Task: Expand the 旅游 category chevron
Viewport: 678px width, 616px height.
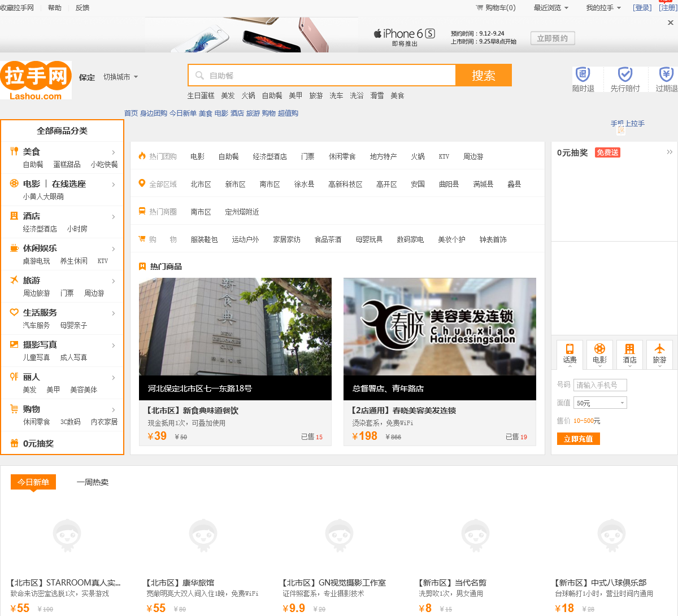Action: click(114, 281)
